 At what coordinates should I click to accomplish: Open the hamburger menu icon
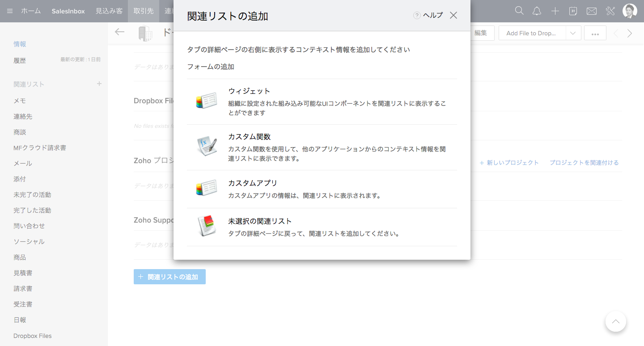(10, 11)
